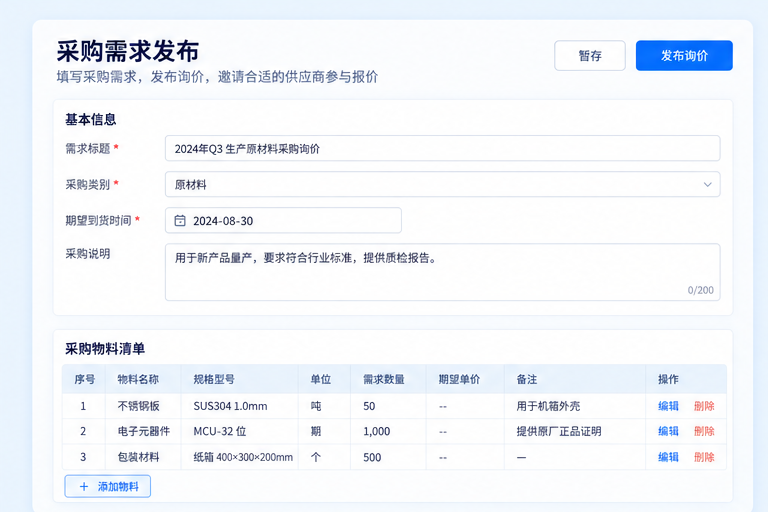This screenshot has height=512, width=768.
Task: Open the calendar icon in date field
Action: (180, 220)
